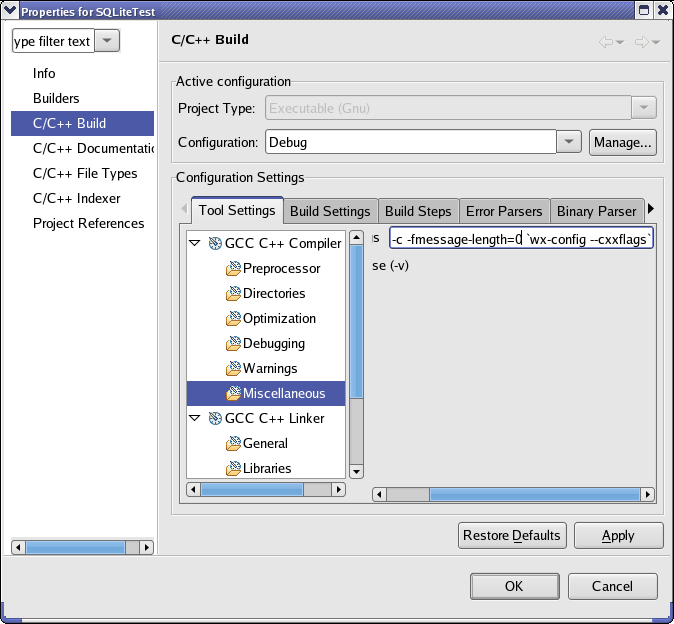Select C/C++ File Types entry
The width and height of the screenshot is (674, 624).
85,173
